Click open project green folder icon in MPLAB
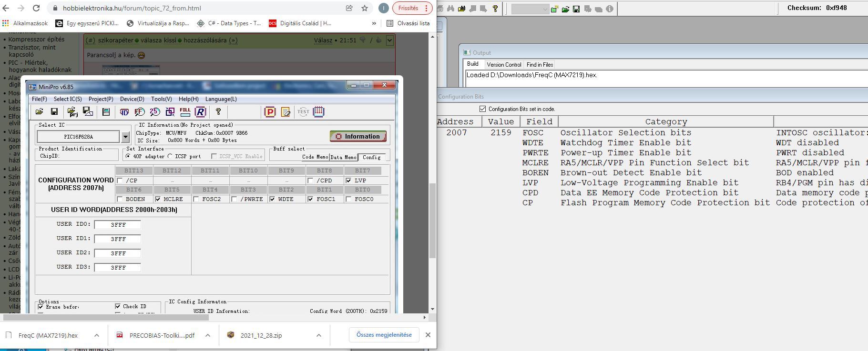 565,9
